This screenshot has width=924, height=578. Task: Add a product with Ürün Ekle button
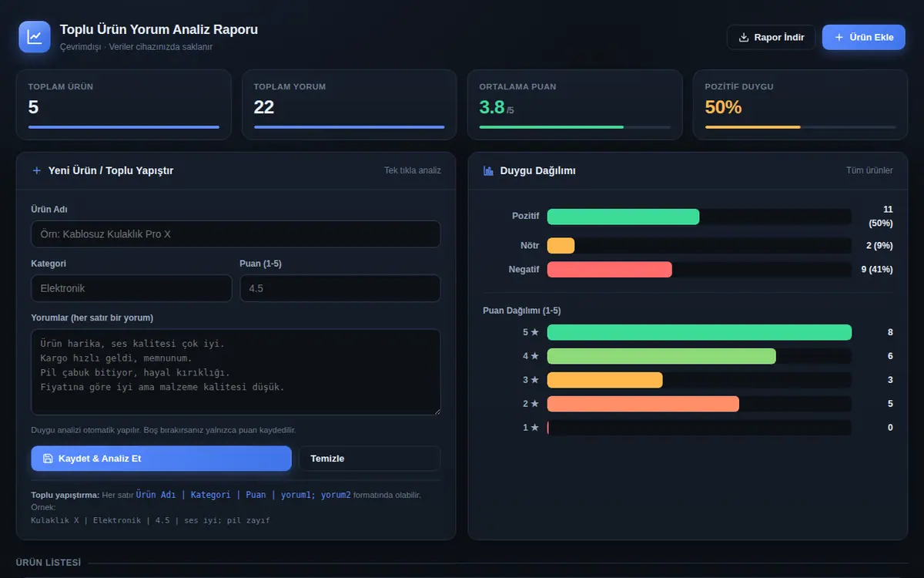coord(864,38)
